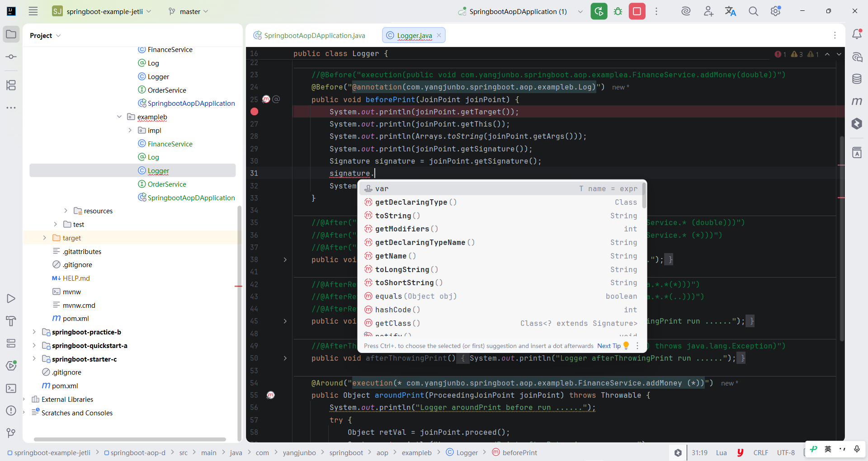Screen dimensions: 868x461
Task: Open the Database tool window
Action: click(x=857, y=79)
